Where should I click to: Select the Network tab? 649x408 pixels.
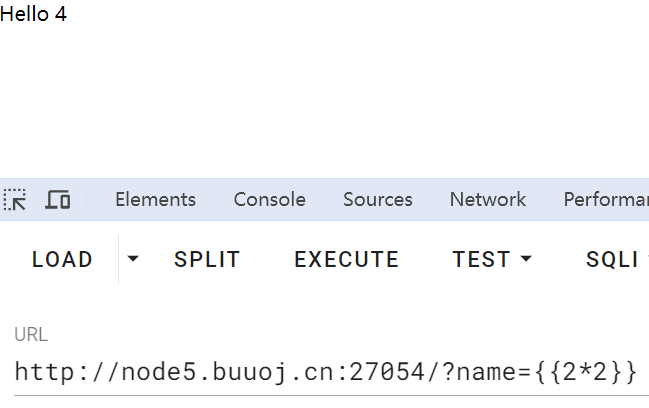click(488, 200)
